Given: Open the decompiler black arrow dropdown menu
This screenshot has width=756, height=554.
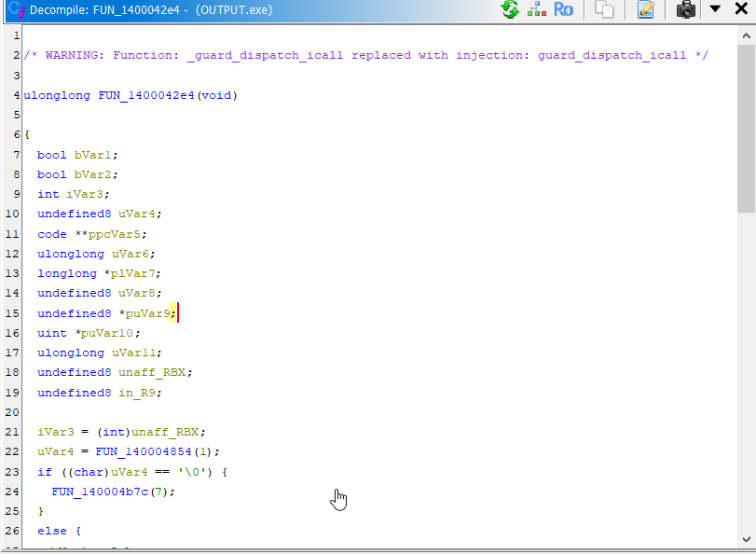Looking at the screenshot, I should coord(715,9).
